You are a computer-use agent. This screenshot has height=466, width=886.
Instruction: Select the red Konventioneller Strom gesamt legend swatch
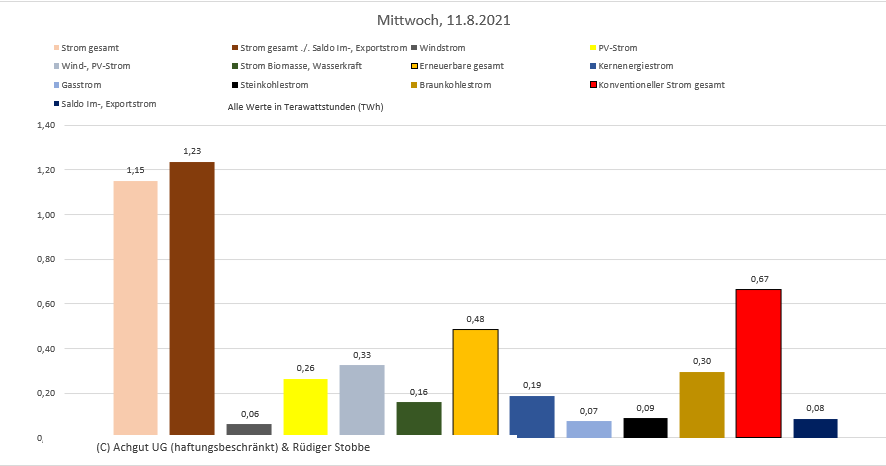coord(593,85)
